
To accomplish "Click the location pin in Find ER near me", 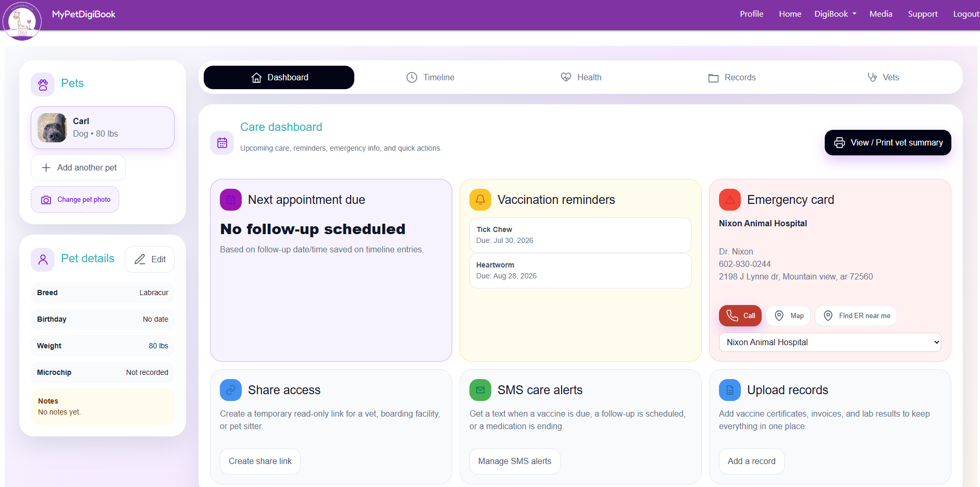I will 828,316.
